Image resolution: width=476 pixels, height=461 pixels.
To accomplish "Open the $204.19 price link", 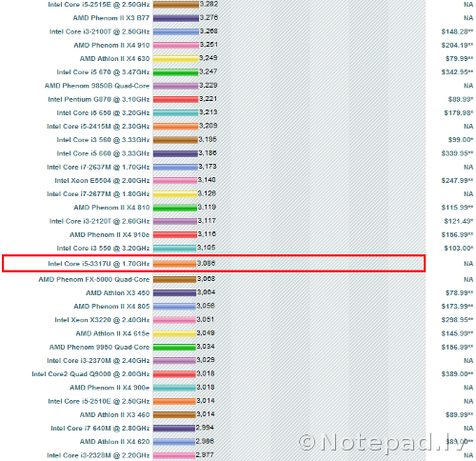I will (x=457, y=46).
